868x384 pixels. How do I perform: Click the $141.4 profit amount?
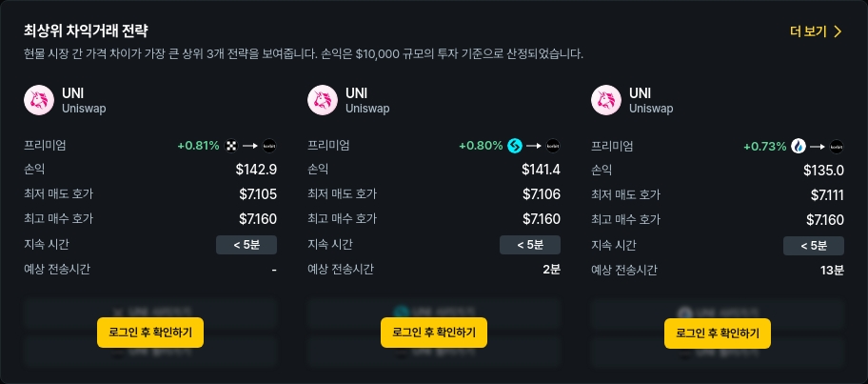pos(541,171)
